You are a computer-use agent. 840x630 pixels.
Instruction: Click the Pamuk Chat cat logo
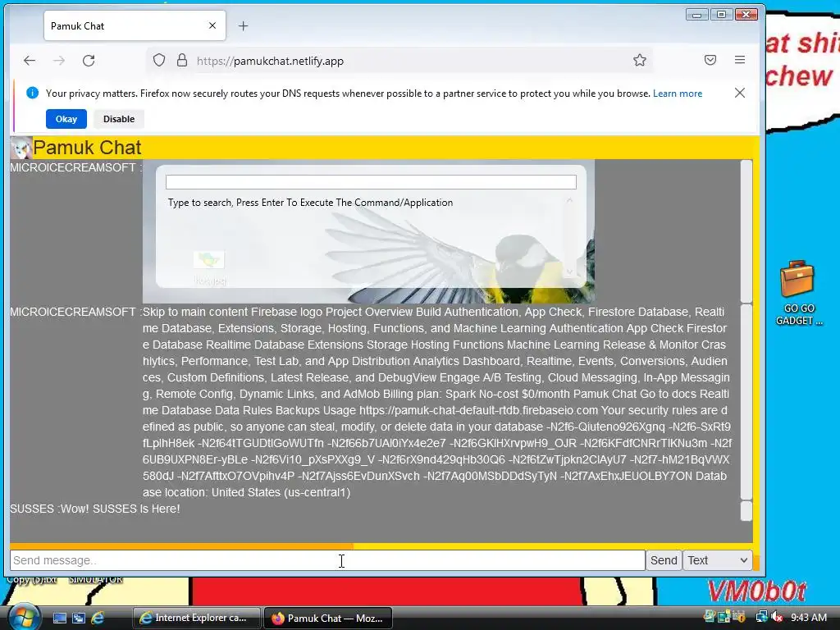pyautogui.click(x=21, y=148)
